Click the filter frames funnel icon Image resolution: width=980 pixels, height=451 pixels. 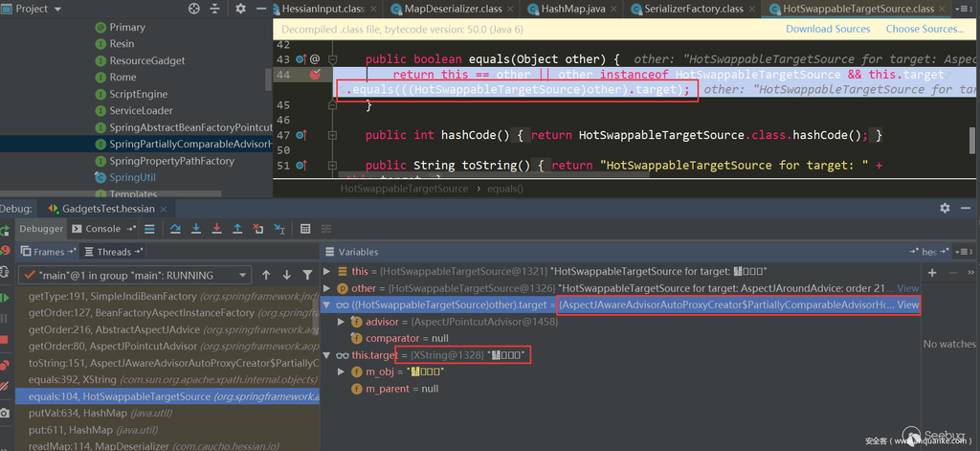306,275
